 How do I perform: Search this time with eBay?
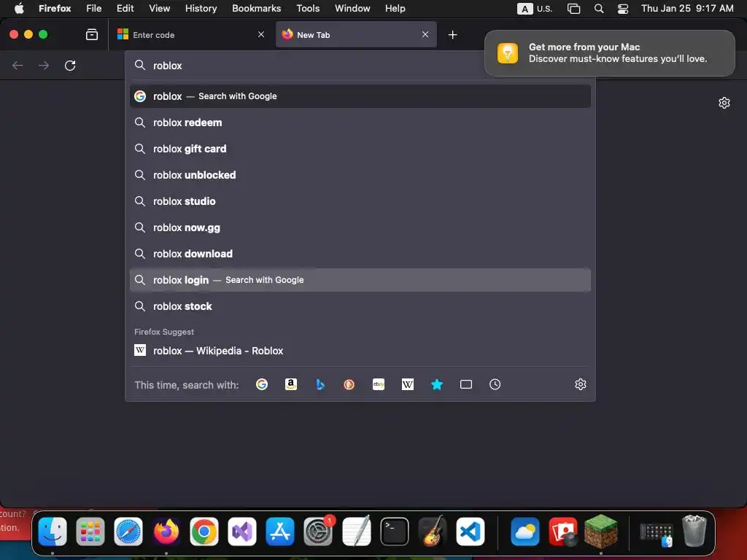coord(379,384)
